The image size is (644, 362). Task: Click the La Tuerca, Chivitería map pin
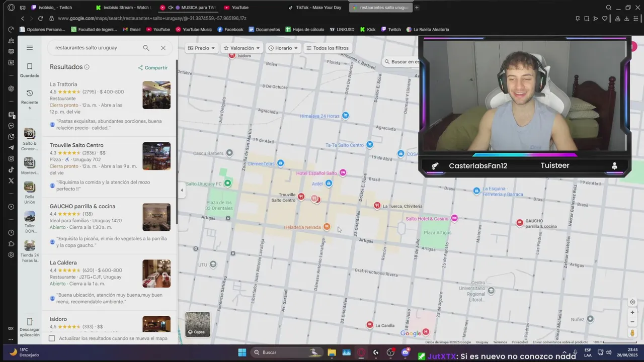click(x=377, y=205)
